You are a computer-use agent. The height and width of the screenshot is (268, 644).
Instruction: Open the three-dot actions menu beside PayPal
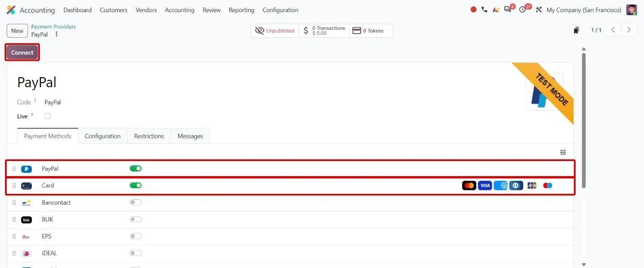point(57,34)
